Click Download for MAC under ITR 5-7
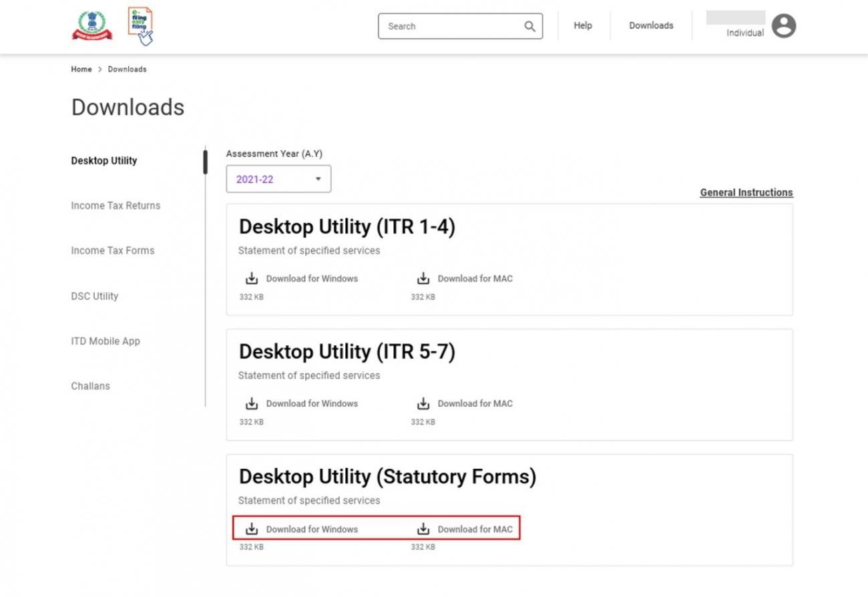This screenshot has width=868, height=597. 475,403
